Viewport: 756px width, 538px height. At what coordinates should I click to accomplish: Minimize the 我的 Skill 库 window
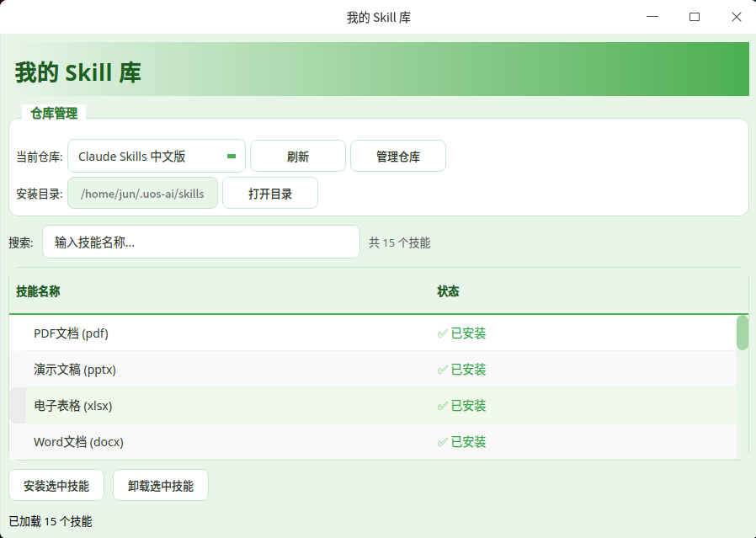[x=652, y=17]
